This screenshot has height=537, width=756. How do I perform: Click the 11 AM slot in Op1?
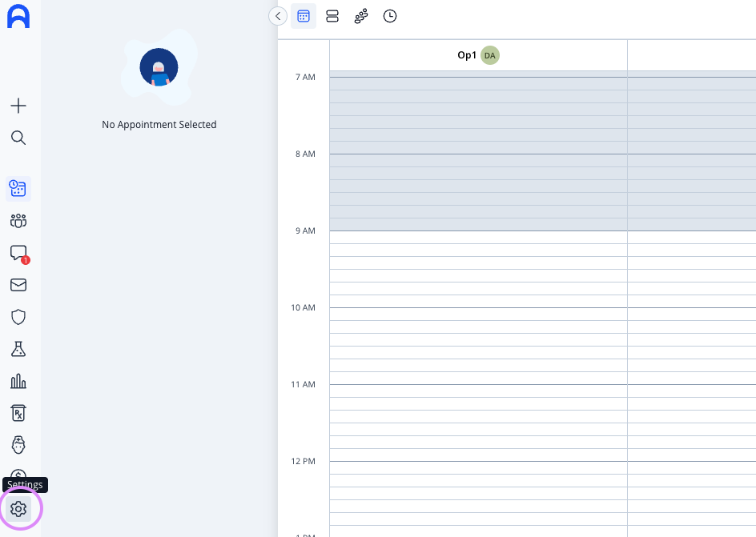coord(478,391)
